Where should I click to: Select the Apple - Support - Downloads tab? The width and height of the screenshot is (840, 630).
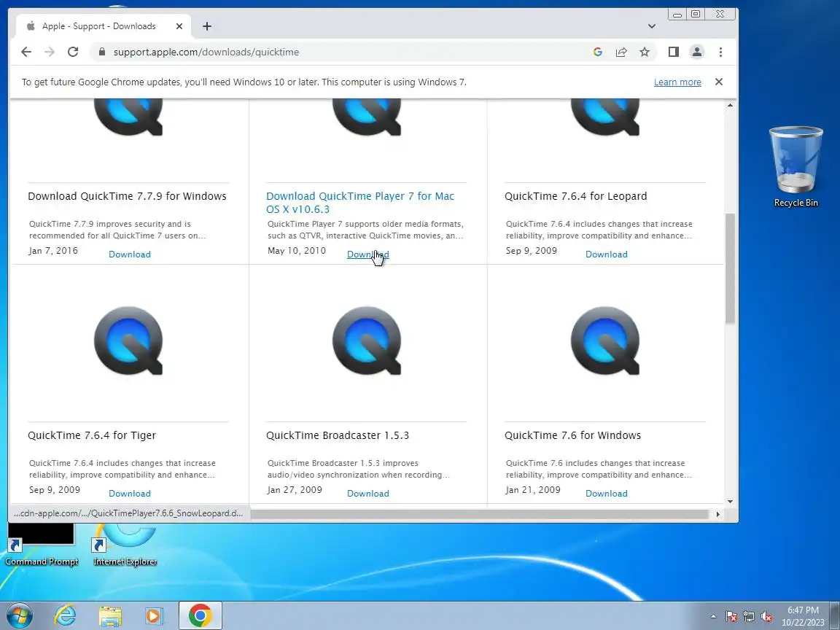tap(99, 26)
